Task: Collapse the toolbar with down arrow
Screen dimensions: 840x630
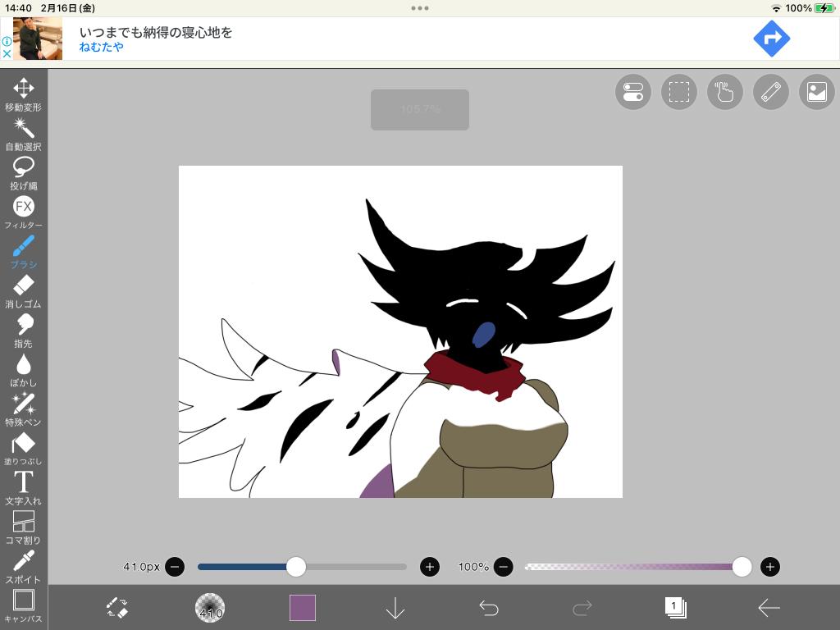Action: tap(395, 608)
